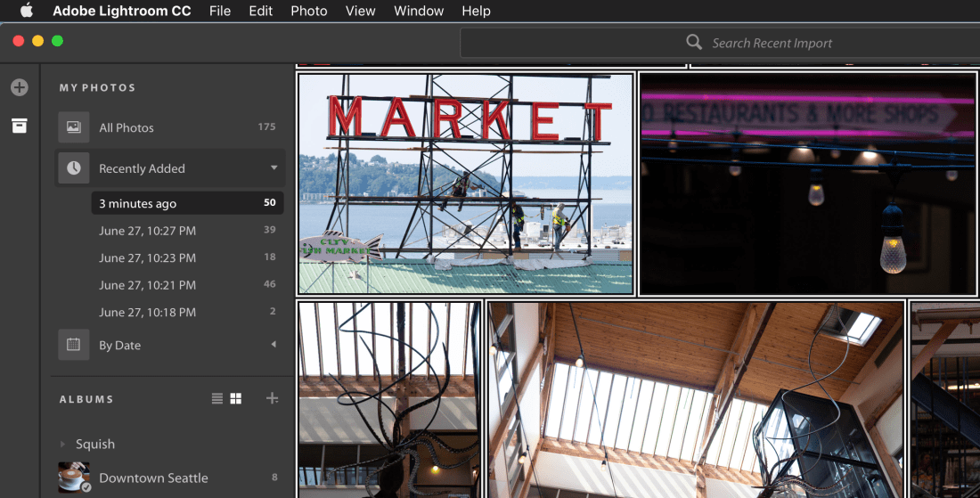Switch albums to list view

click(217, 398)
